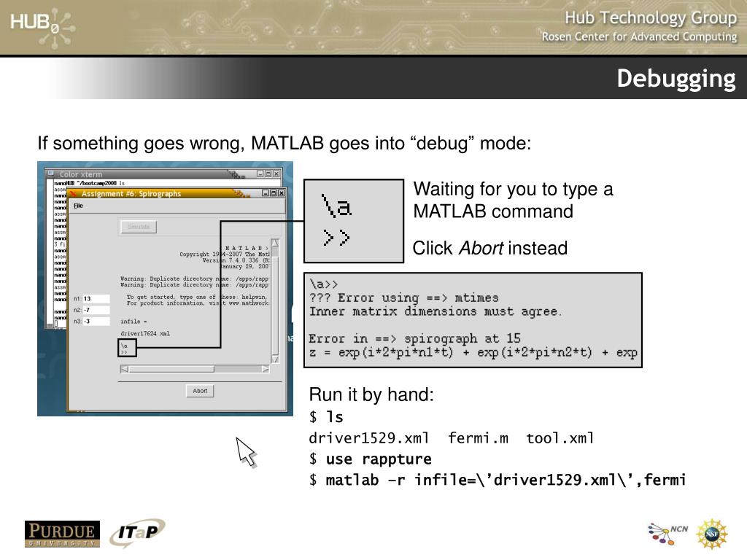Image resolution: width=747 pixels, height=560 pixels.
Task: Close the Assignment #6 Spirographs window
Action: click(281, 192)
